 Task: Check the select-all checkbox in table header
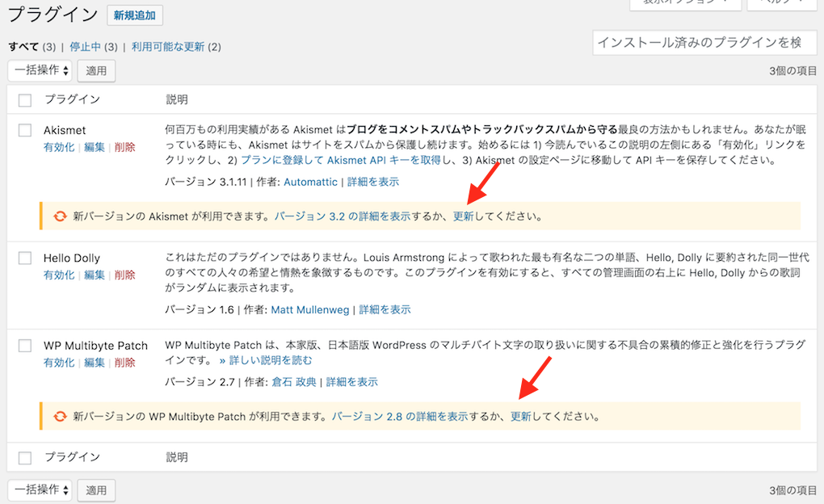pyautogui.click(x=25, y=100)
